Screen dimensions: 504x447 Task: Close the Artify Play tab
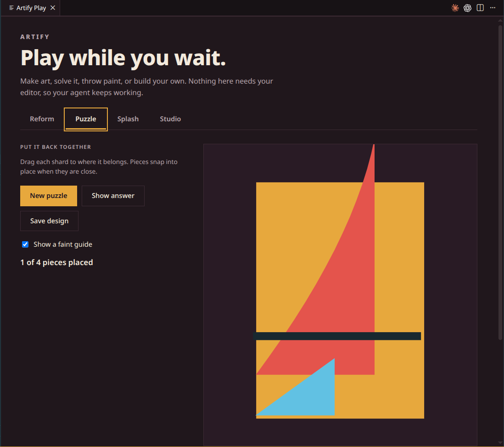tap(53, 8)
